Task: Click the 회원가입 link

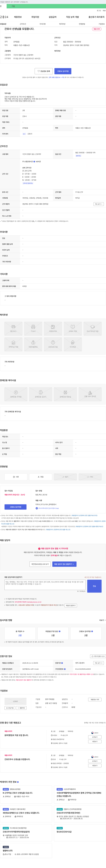Action: 104,10
